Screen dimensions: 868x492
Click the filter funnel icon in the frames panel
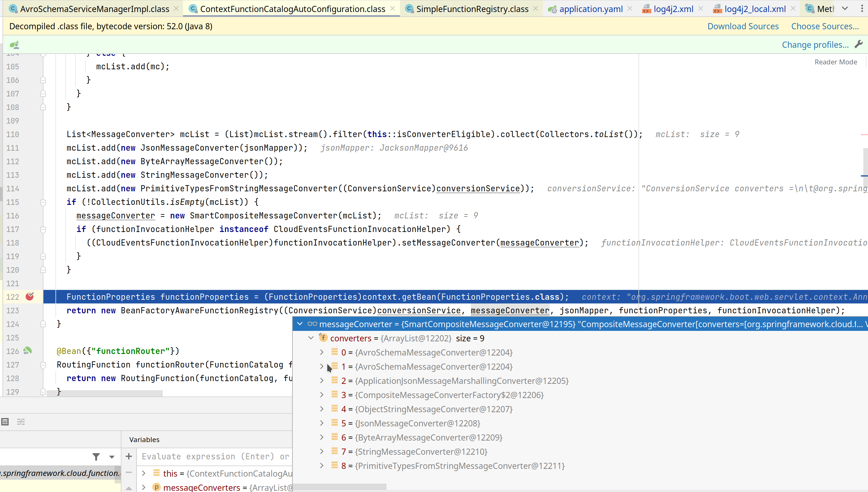pos(96,457)
